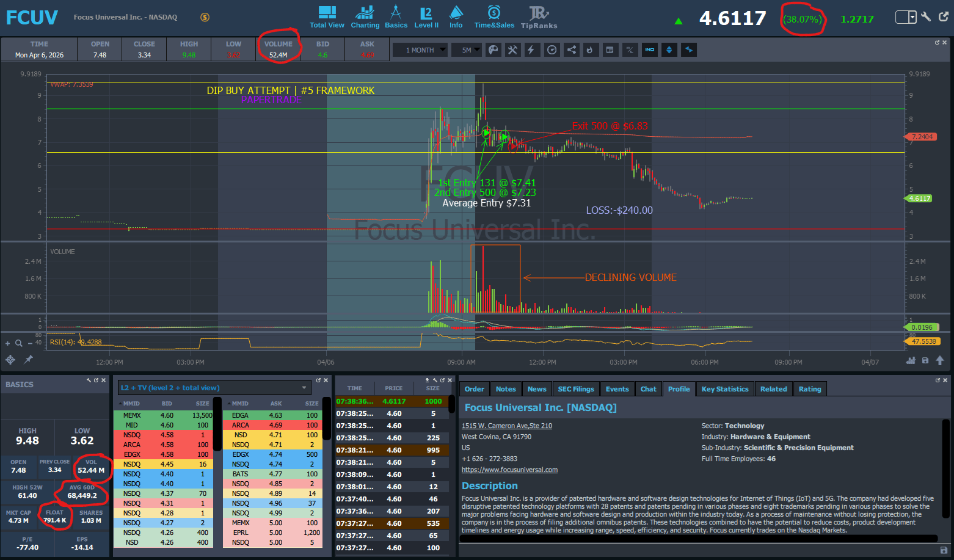
Task: Toggle the IND indicators button
Action: click(x=650, y=50)
